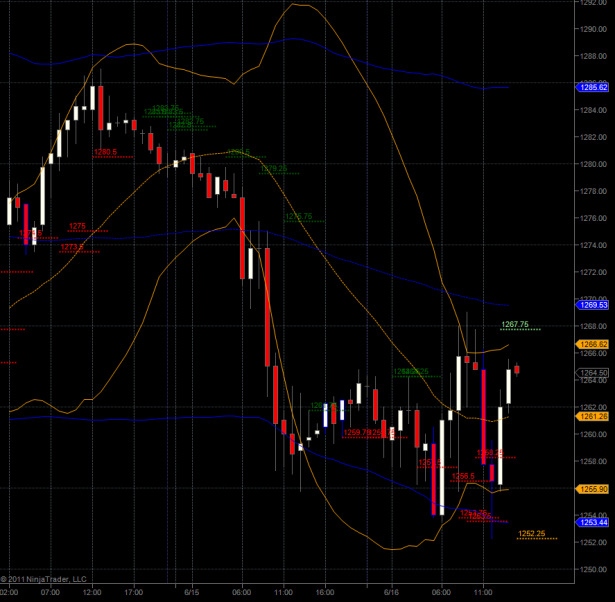
Task: Select the green 1279.25 level label
Action: (273, 169)
